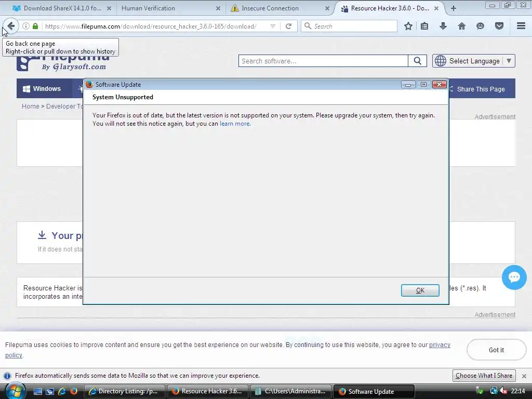
Task: Bookmark this page with the star
Action: (x=408, y=26)
